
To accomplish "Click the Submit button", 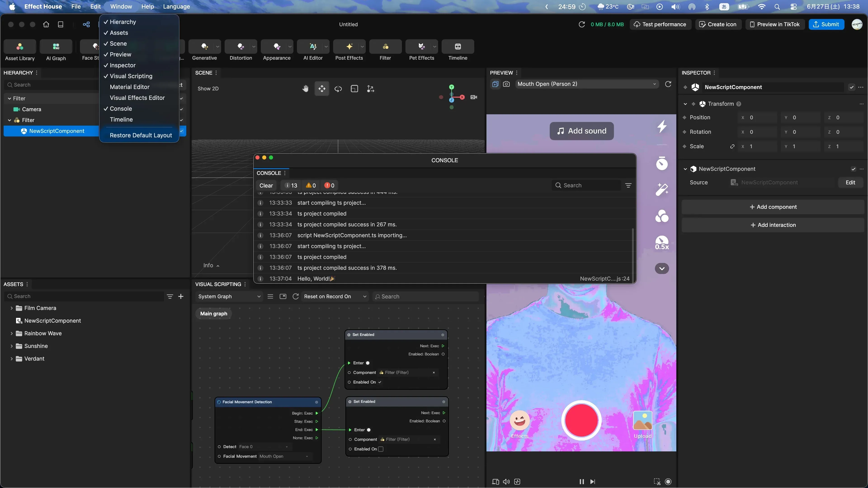I will 826,24.
